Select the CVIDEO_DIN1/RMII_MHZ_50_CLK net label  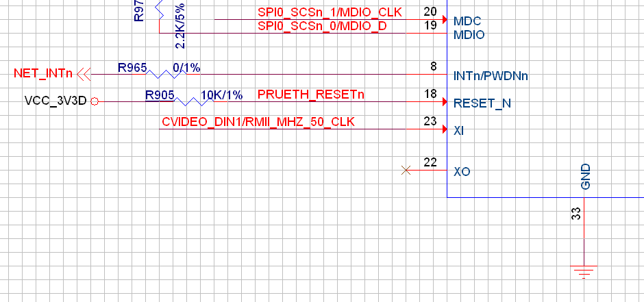(x=258, y=122)
